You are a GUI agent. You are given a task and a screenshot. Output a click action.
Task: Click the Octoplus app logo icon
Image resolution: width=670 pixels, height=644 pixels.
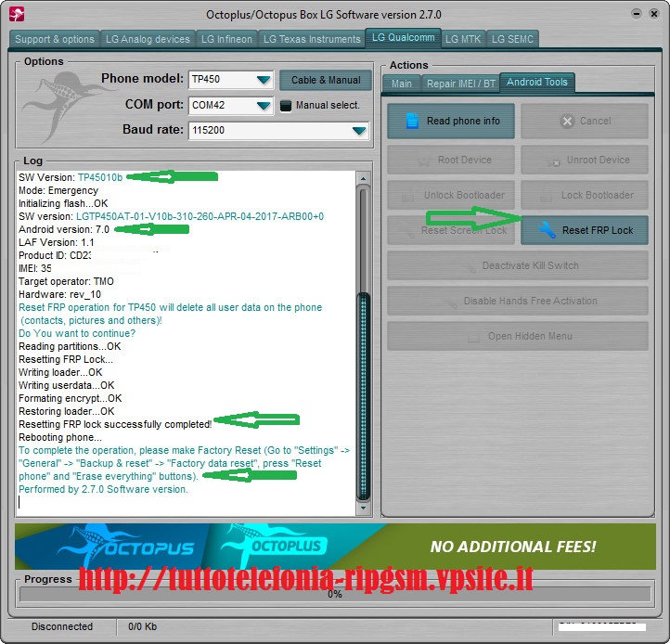17,14
